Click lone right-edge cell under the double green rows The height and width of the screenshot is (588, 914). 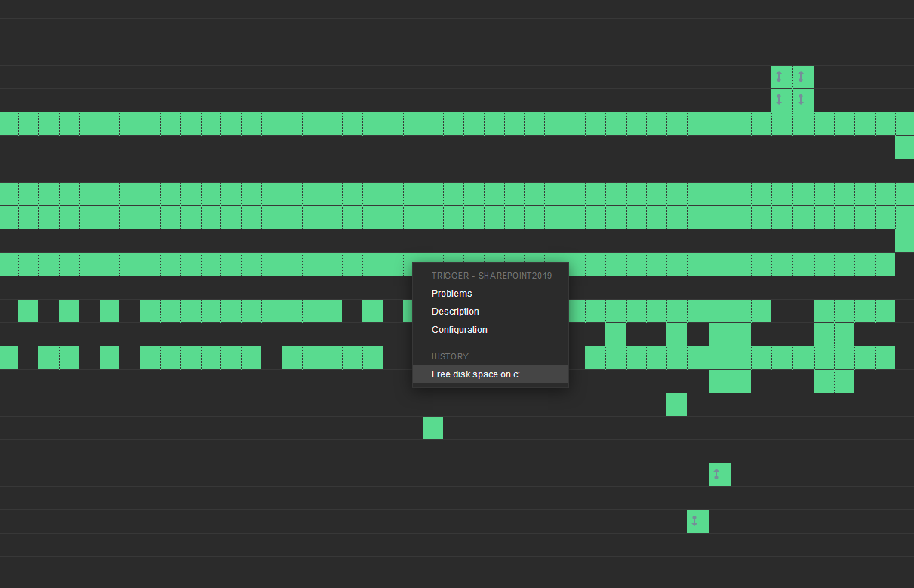(x=904, y=241)
